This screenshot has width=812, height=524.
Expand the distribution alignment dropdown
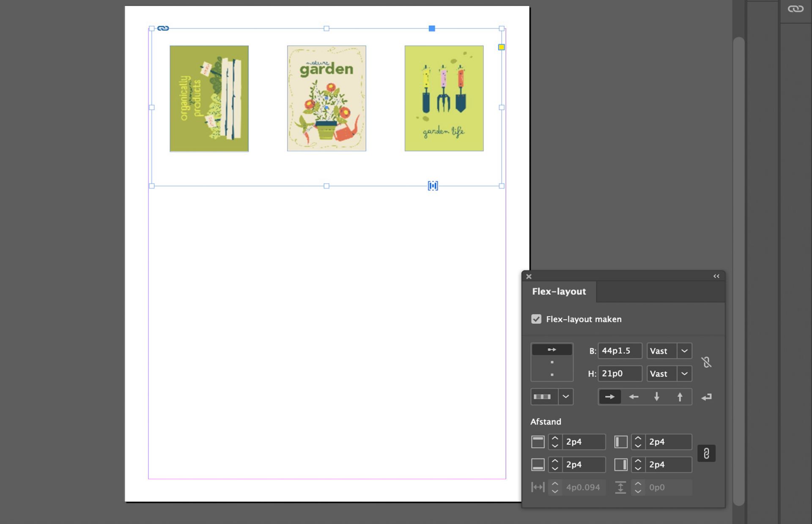[x=565, y=397]
